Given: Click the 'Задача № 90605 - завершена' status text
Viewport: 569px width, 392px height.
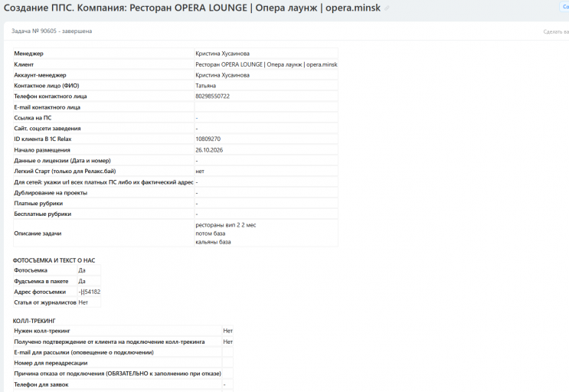Looking at the screenshot, I should pos(51,31).
